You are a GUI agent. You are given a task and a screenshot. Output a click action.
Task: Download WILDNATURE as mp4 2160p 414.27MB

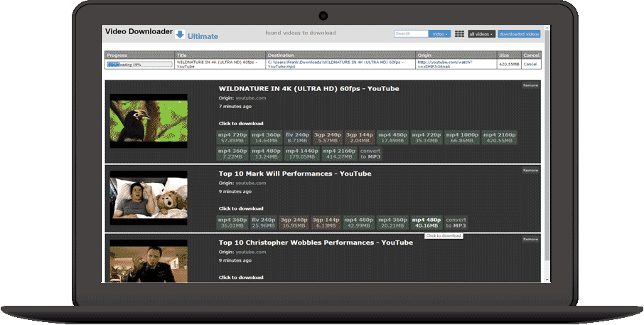[339, 154]
